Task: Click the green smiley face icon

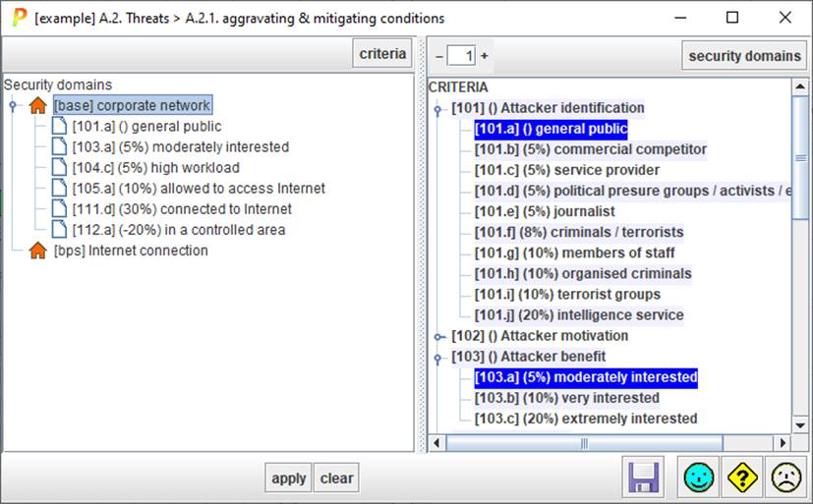Action: [700, 478]
